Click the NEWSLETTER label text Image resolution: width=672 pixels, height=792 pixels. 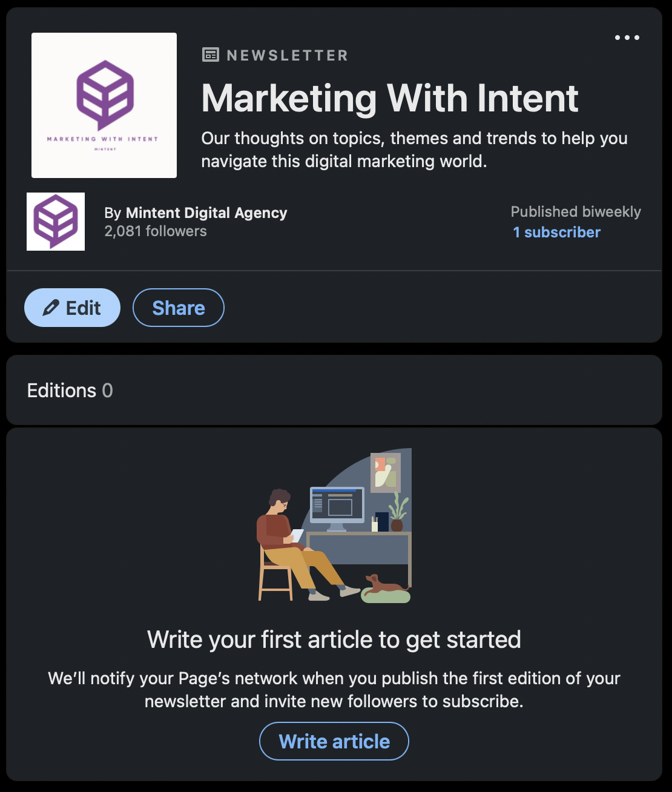click(x=287, y=56)
